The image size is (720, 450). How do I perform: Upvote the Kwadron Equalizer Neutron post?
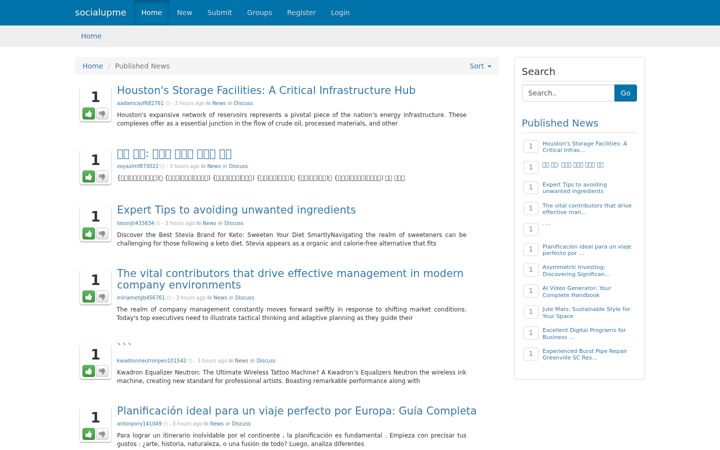pos(89,371)
